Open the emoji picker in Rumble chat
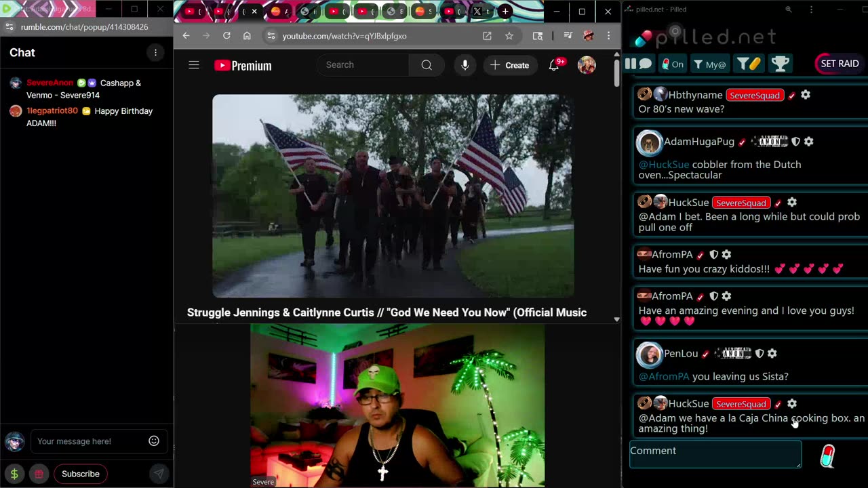This screenshot has height=488, width=868. click(x=154, y=441)
